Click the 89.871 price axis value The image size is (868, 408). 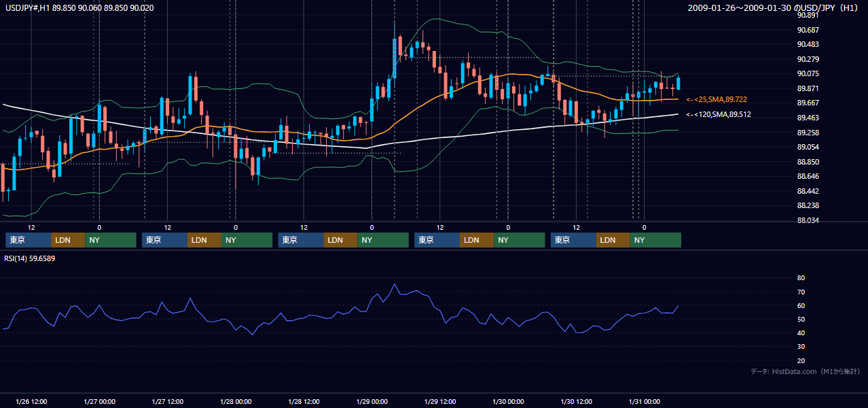808,88
